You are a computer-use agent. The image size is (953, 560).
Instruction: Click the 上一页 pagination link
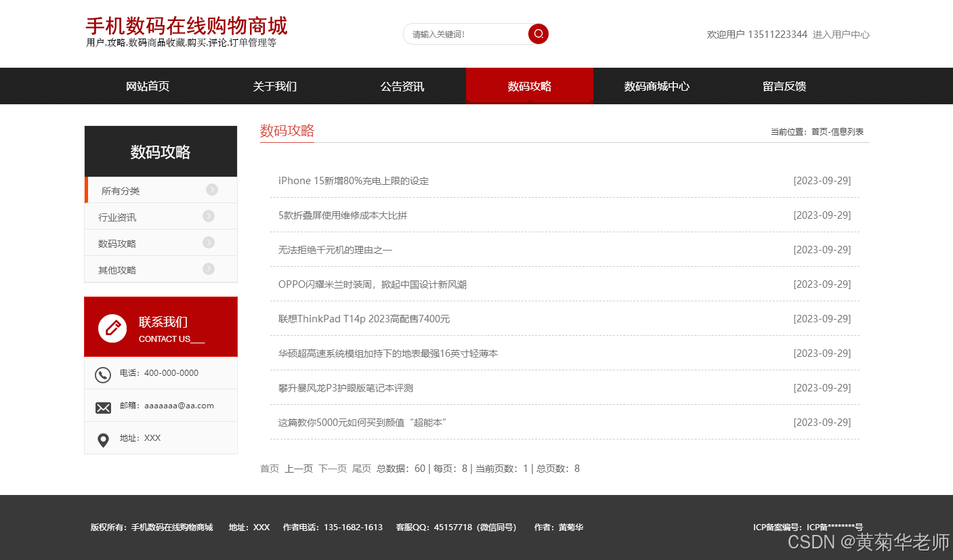299,469
